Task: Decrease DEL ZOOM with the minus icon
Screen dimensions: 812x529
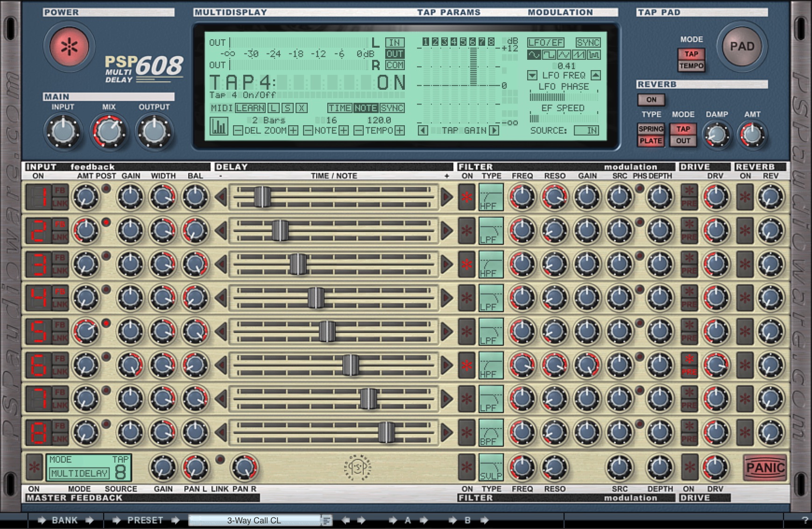Action: (x=238, y=131)
